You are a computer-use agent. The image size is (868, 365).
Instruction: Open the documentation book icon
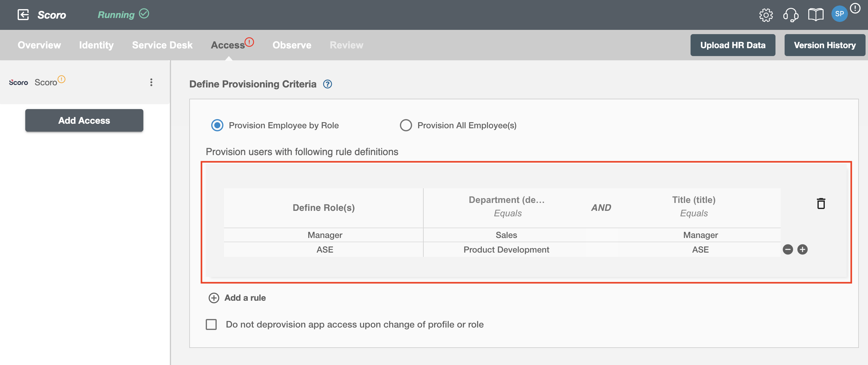[815, 15]
